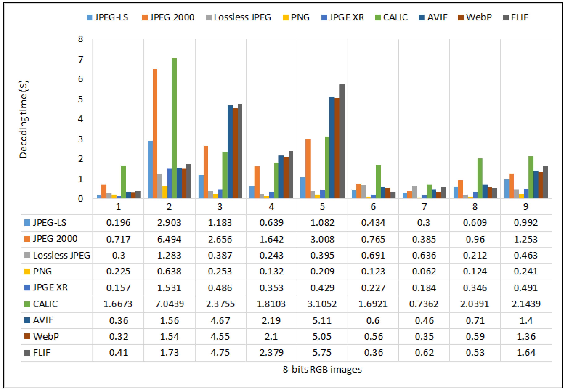Select the gray FLIF bar in group 5
Screen dimensions: 566x392
(342, 141)
